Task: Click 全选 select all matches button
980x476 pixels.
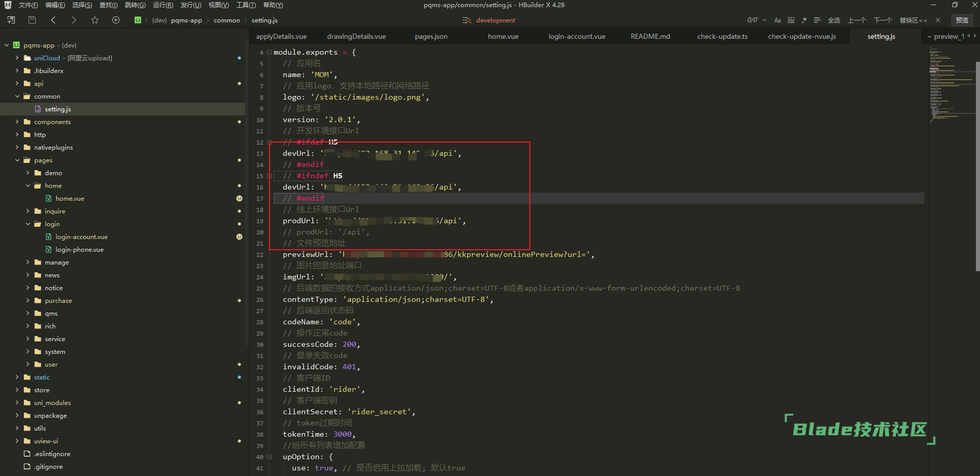Action: coord(834,20)
